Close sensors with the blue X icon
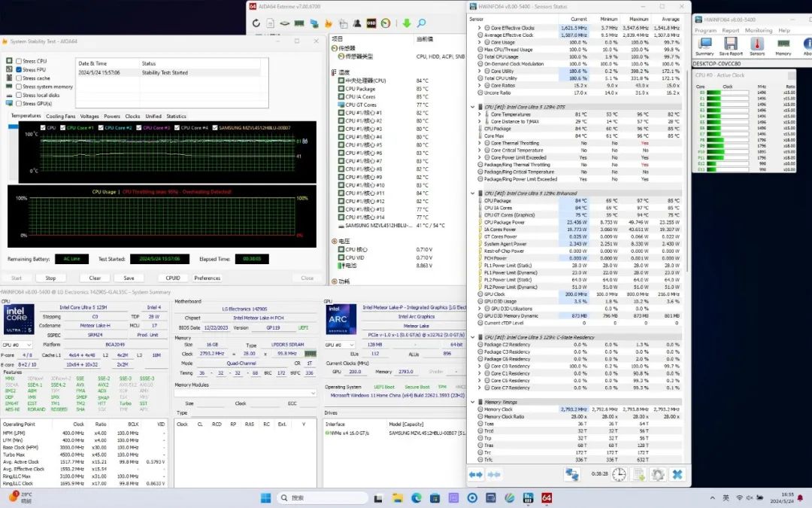This screenshot has height=508, width=812. click(x=677, y=475)
